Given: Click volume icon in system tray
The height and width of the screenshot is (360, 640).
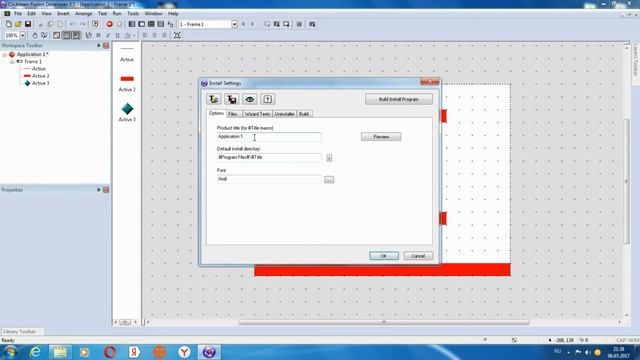Looking at the screenshot, I should click(588, 352).
